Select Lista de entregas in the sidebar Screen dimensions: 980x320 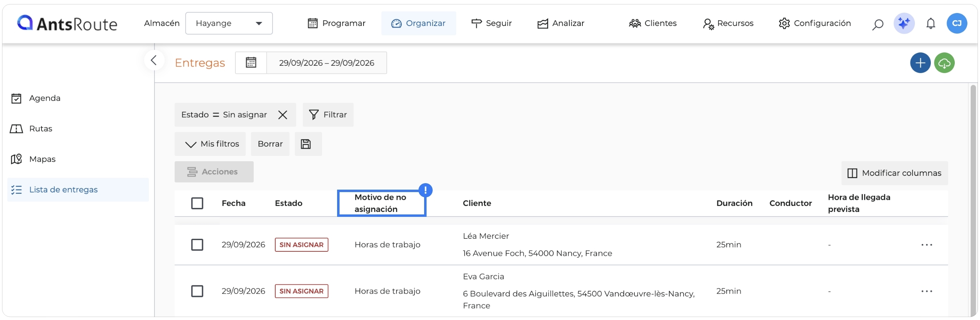(78, 190)
